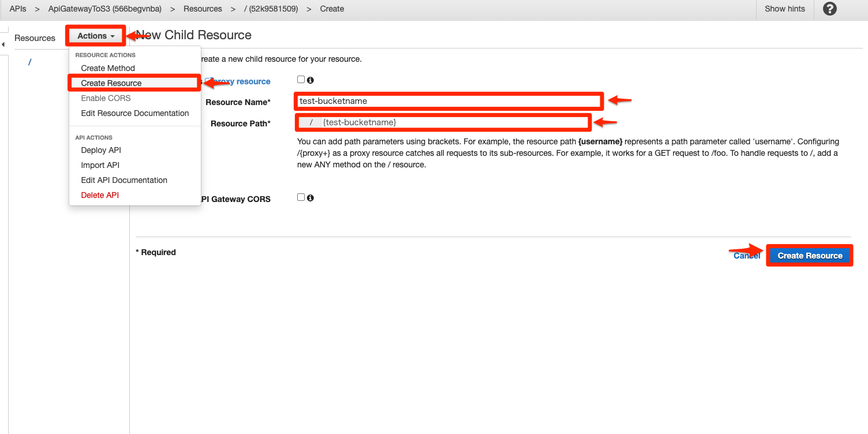The height and width of the screenshot is (434, 868).
Task: Enable the proxy resource checkbox
Action: [x=301, y=79]
